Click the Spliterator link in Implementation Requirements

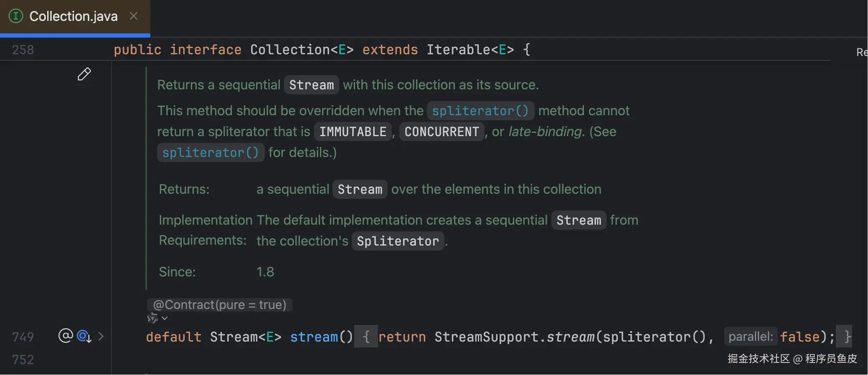point(398,241)
